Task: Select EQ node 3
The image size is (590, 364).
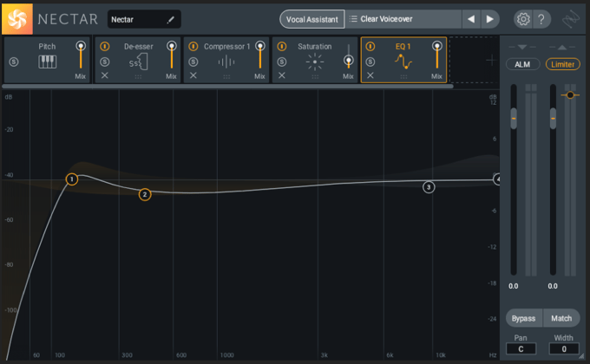Action: 429,187
